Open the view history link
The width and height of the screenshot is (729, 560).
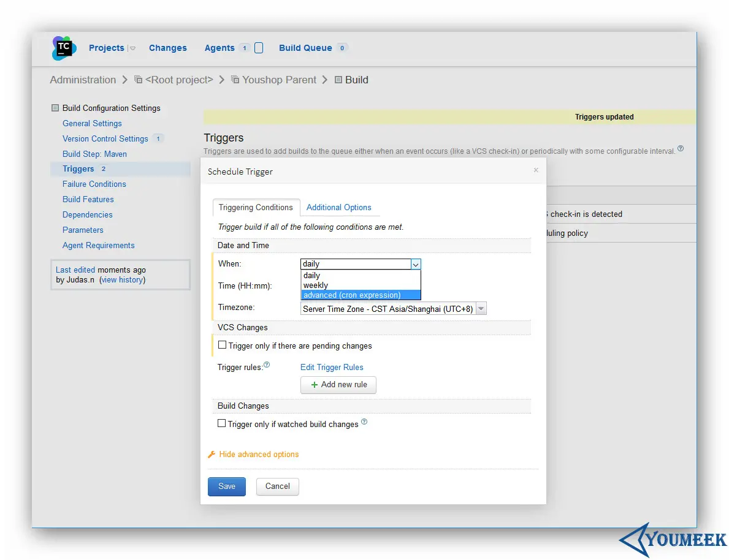(122, 280)
